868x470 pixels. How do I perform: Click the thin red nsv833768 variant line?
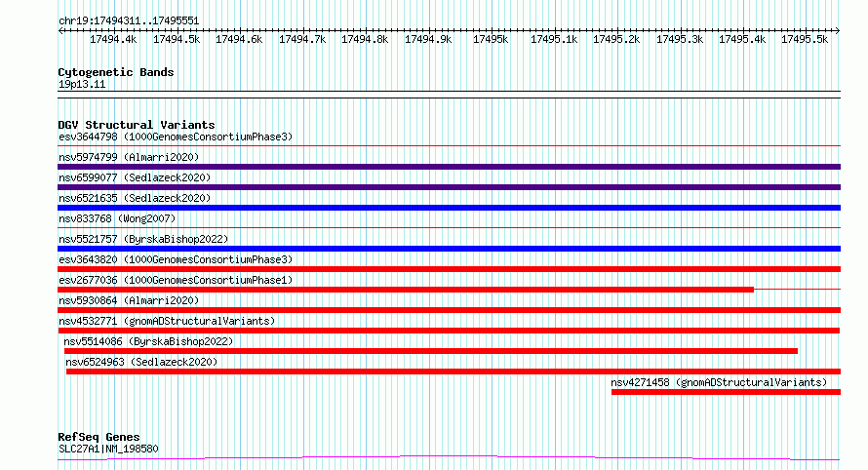tap(449, 227)
